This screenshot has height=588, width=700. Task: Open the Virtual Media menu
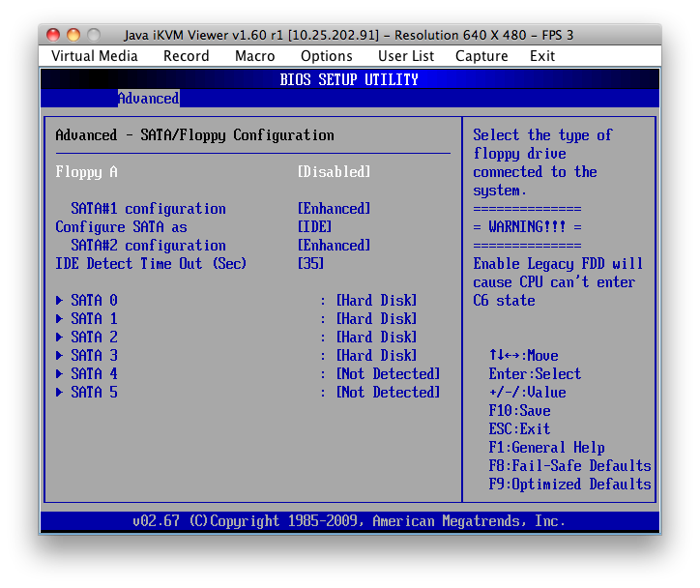[x=95, y=56]
